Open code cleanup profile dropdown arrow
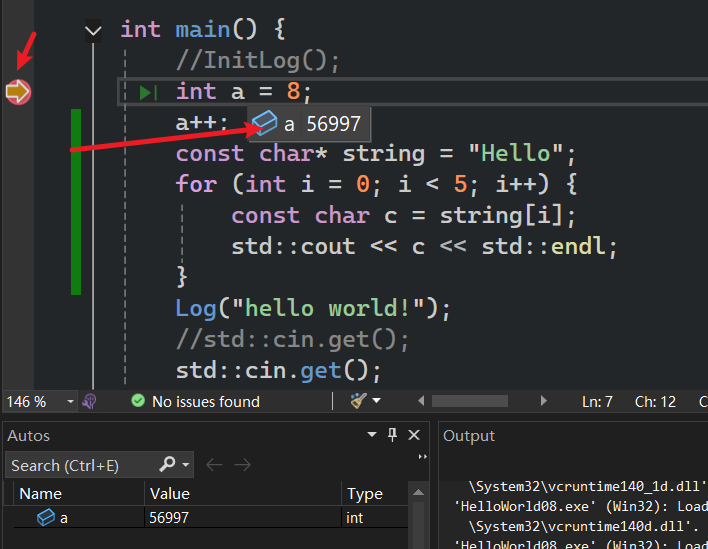Image resolution: width=708 pixels, height=549 pixels. [x=377, y=401]
